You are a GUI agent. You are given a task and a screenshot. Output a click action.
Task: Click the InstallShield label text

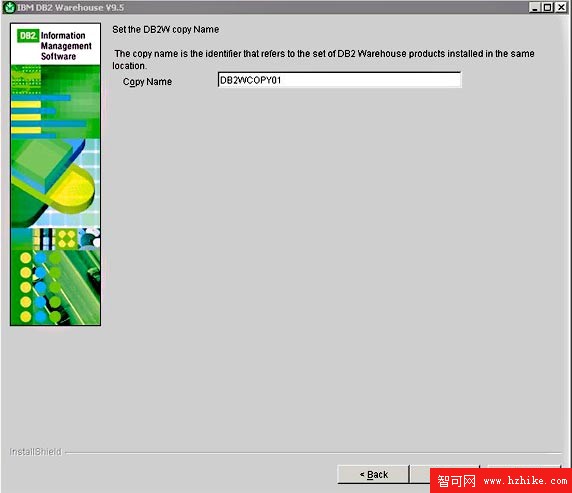tap(35, 452)
